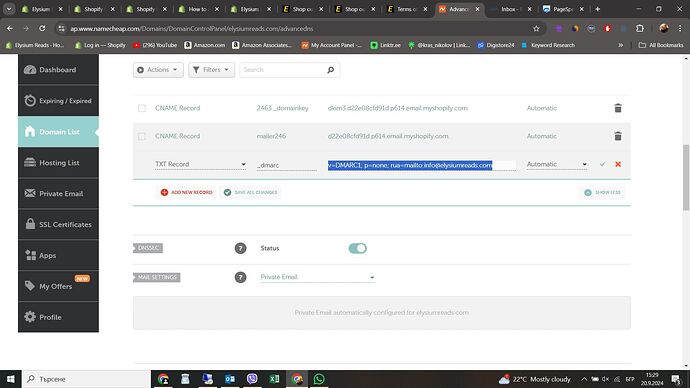Go to Domain List
Viewport: 690px width, 388px height.
pos(58,132)
